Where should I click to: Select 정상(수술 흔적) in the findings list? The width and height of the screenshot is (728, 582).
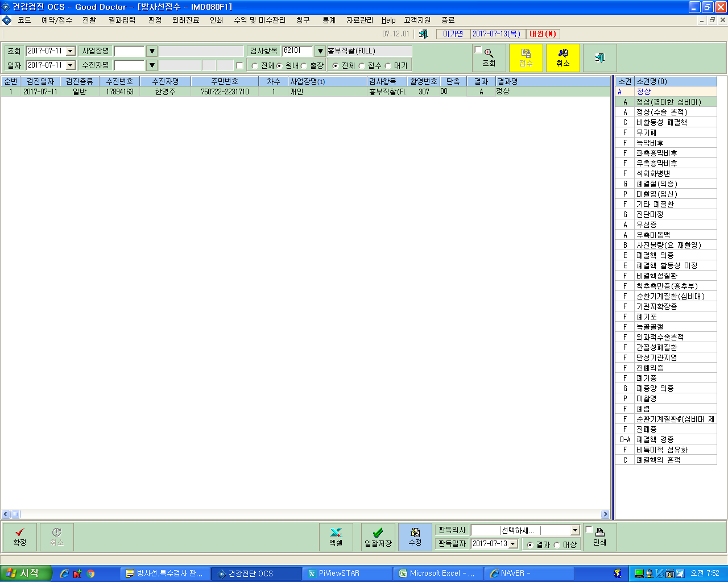[x=666, y=112]
